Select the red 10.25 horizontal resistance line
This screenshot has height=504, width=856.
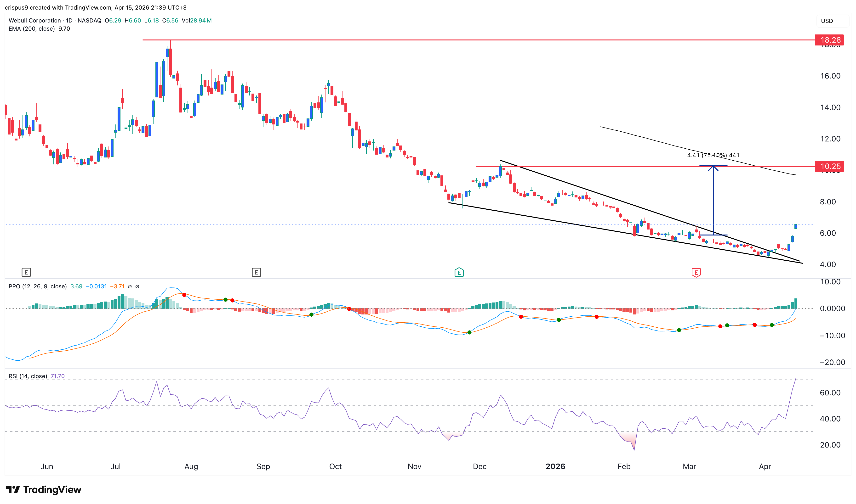pos(612,166)
